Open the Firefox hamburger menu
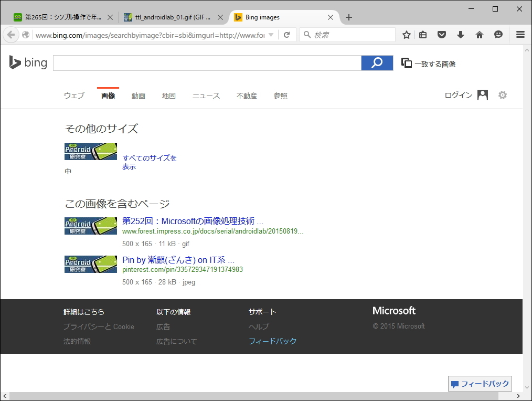 click(x=520, y=35)
